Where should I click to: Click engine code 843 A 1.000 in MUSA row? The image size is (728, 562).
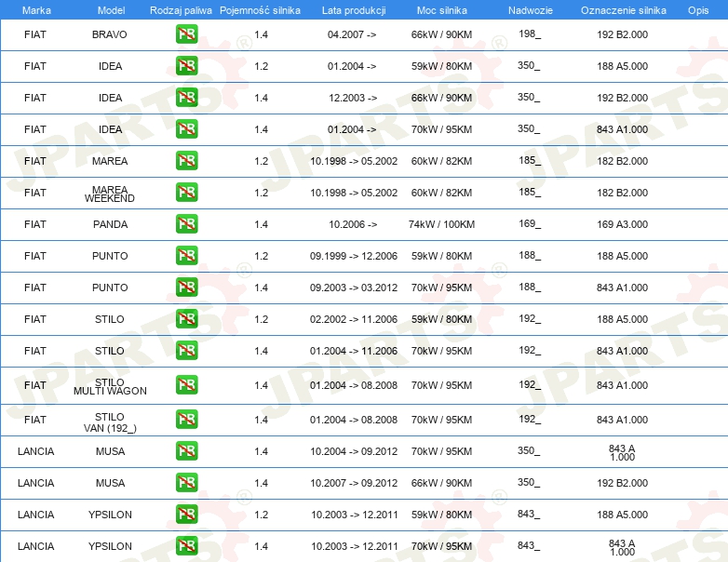point(622,453)
